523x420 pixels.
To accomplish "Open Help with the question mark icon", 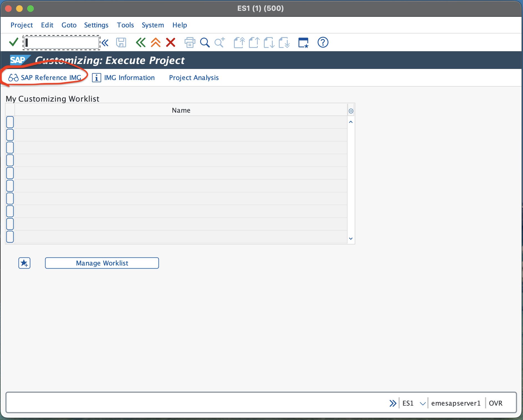I will [323, 42].
